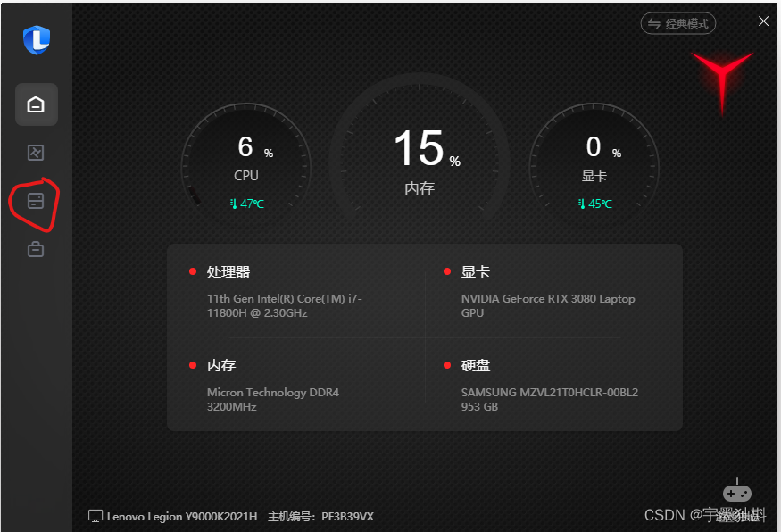Switch to classic mode (经典模式)
The image size is (781, 532).
coord(677,23)
